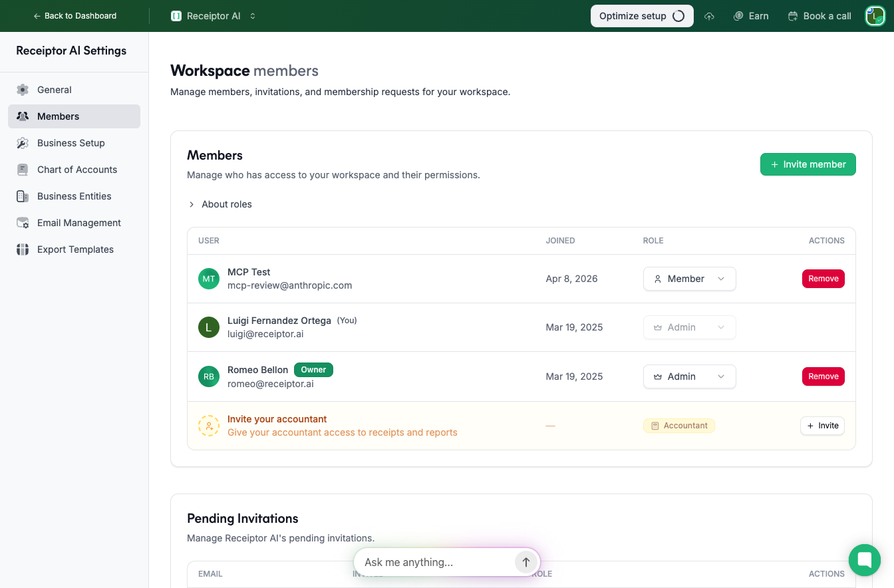Click the General gear icon in sidebar

click(x=23, y=90)
